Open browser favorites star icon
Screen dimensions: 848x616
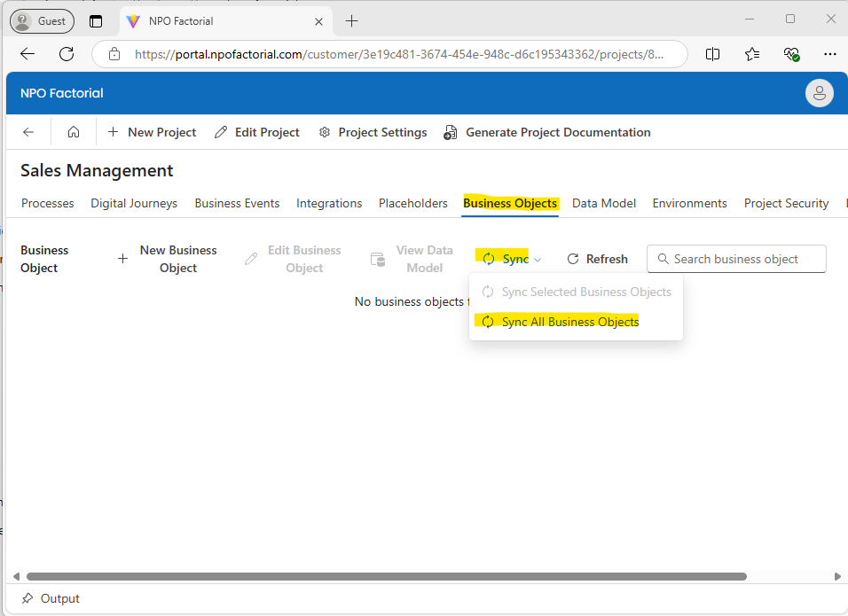coord(752,54)
